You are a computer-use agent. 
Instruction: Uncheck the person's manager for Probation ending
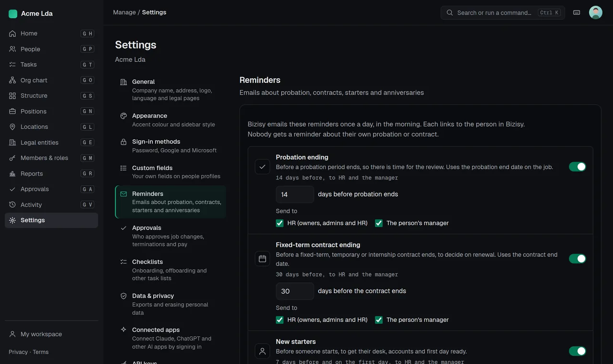click(x=379, y=223)
